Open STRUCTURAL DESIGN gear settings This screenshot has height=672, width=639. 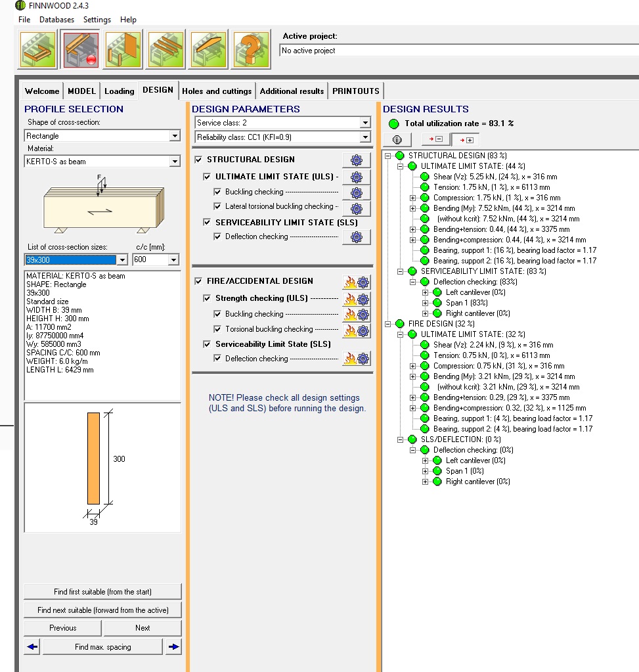[357, 160]
